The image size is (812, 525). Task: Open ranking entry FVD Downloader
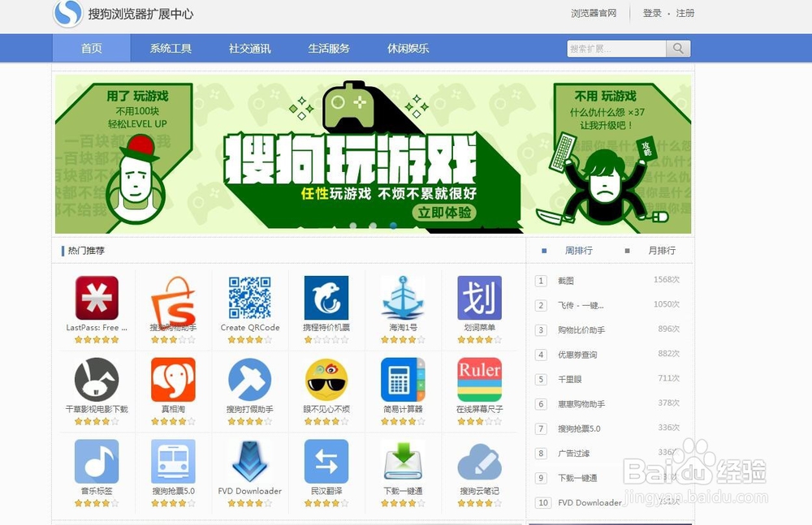[590, 503]
